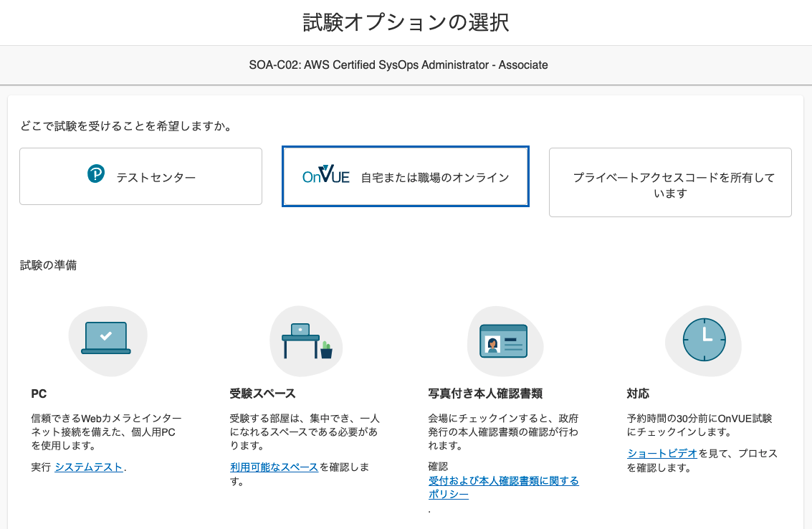Click the 対応 heading
The height and width of the screenshot is (529, 812).
(x=638, y=394)
